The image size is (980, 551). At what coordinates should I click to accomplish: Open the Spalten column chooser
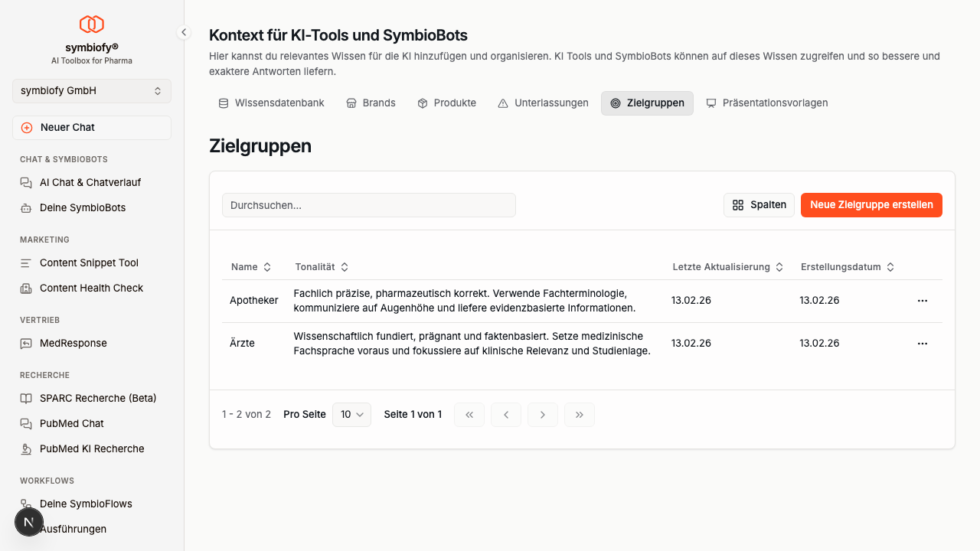[x=759, y=205]
